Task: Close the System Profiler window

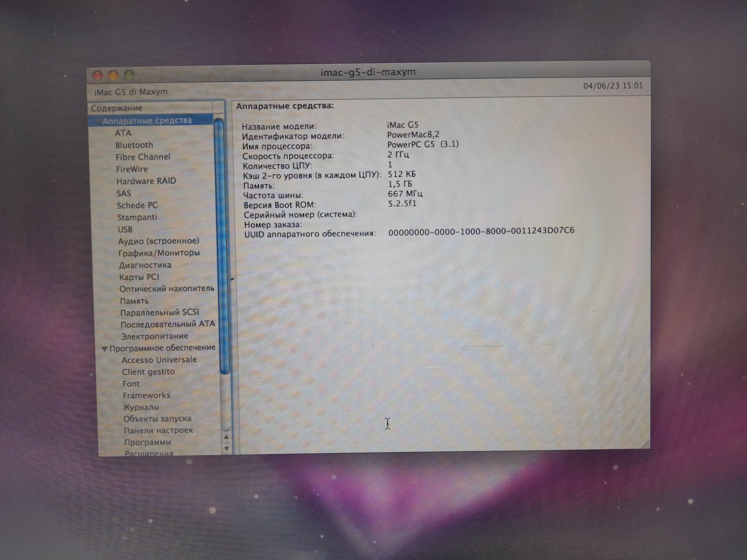Action: point(98,76)
